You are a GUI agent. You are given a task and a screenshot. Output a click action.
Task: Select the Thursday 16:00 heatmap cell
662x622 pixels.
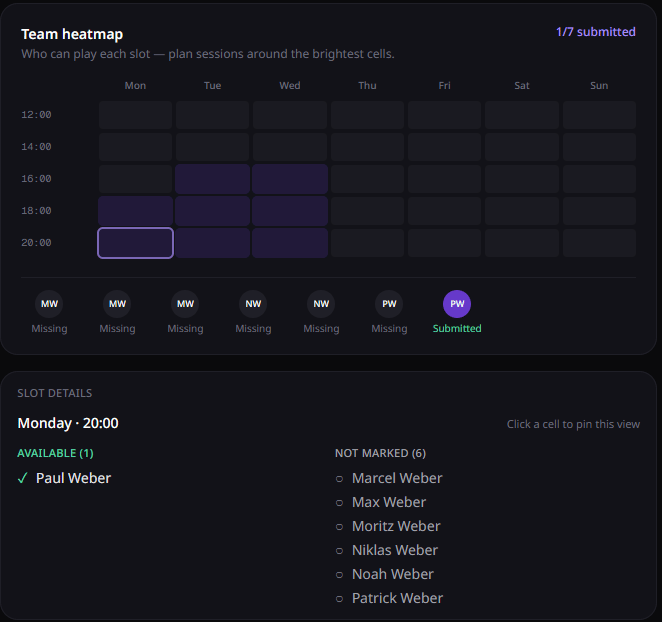coord(367,179)
